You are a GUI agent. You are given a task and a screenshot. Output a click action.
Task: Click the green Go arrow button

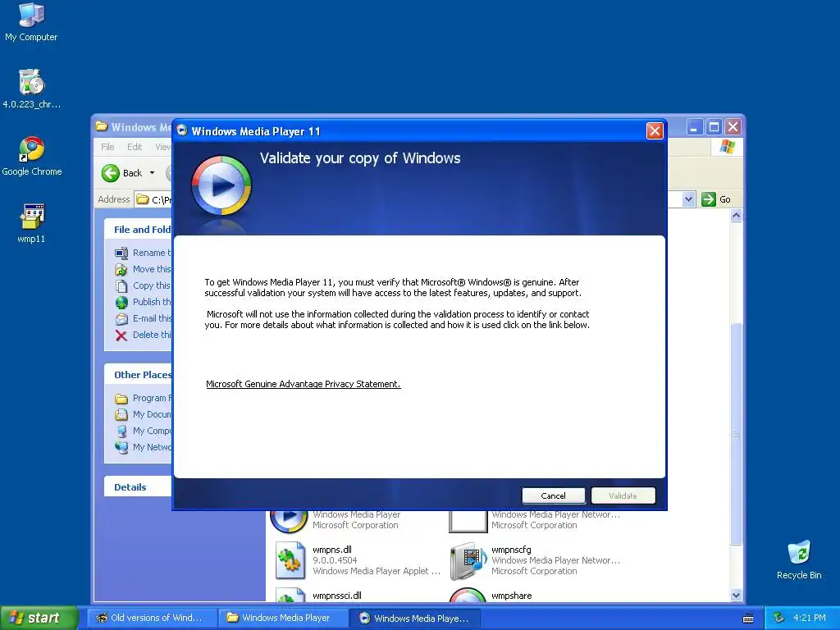pyautogui.click(x=708, y=199)
